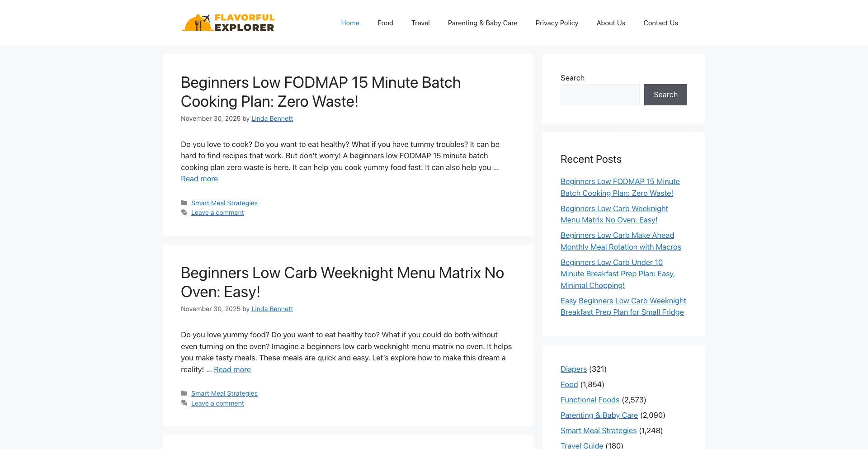This screenshot has height=449, width=868.
Task: Click into the search input field
Action: point(599,95)
